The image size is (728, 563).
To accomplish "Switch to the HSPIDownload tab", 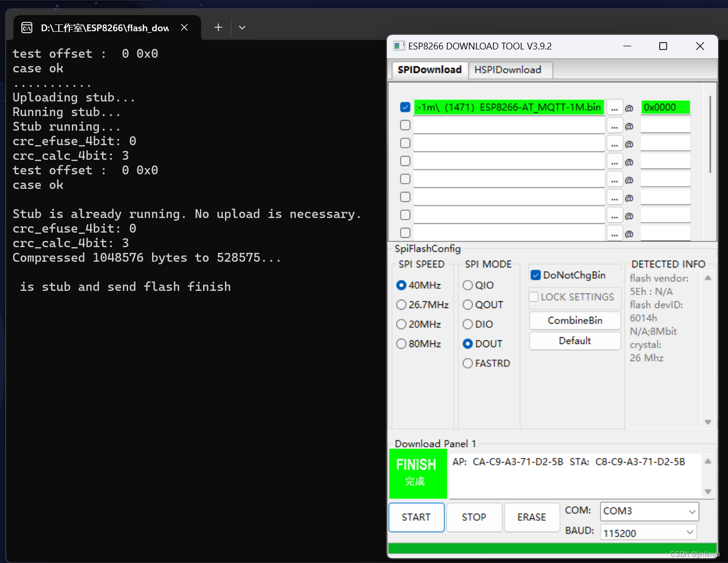I will tap(509, 69).
